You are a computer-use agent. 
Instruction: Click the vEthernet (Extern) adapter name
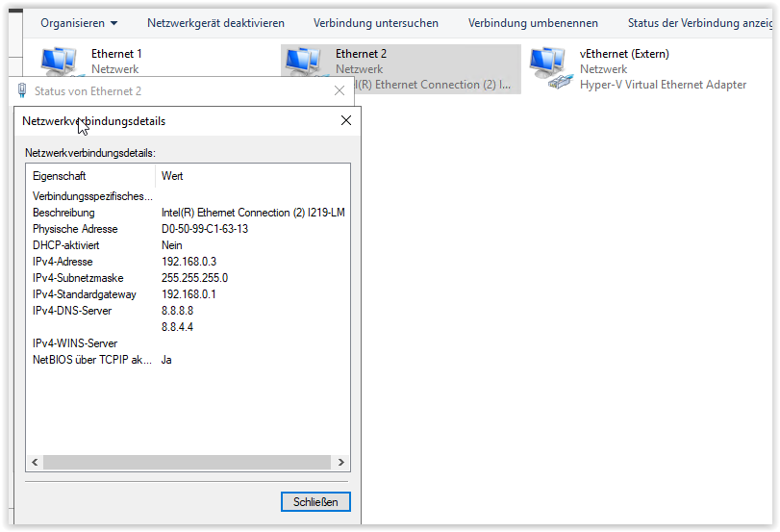(x=624, y=54)
